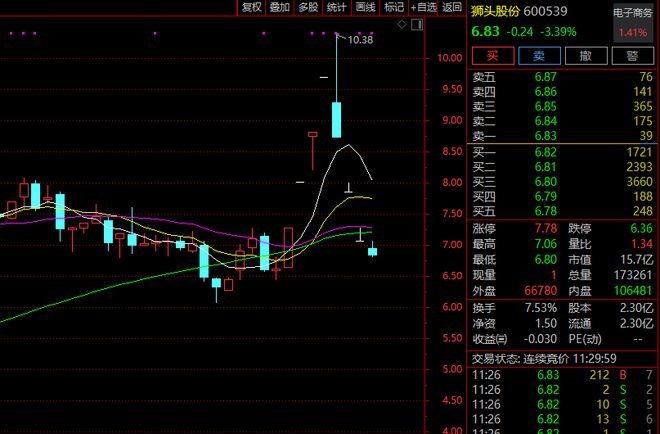The image size is (660, 434).
Task: Click the 10.38 high price label
Action: click(x=360, y=40)
